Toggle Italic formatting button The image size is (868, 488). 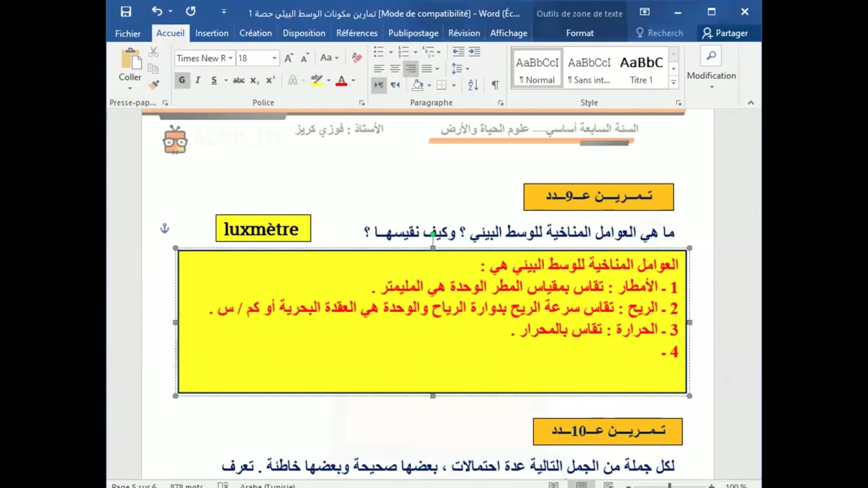198,80
